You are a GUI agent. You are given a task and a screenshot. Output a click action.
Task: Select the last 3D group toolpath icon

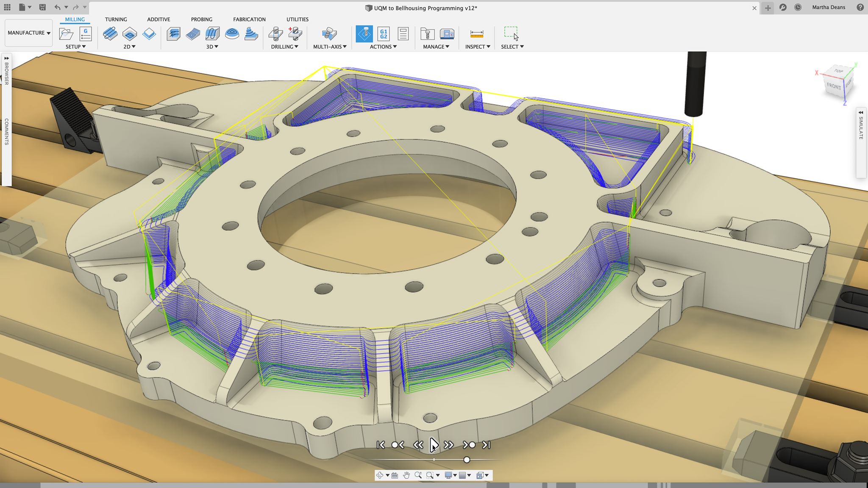(251, 33)
